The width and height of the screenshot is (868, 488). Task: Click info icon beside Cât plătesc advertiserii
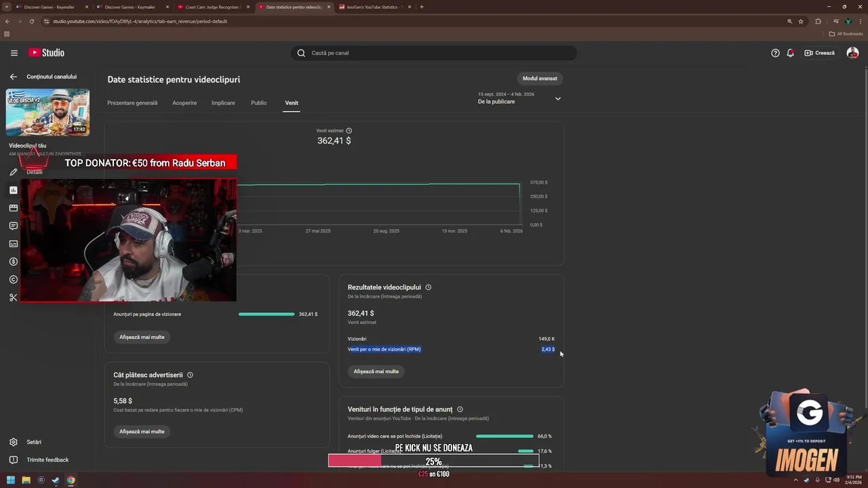(x=190, y=375)
